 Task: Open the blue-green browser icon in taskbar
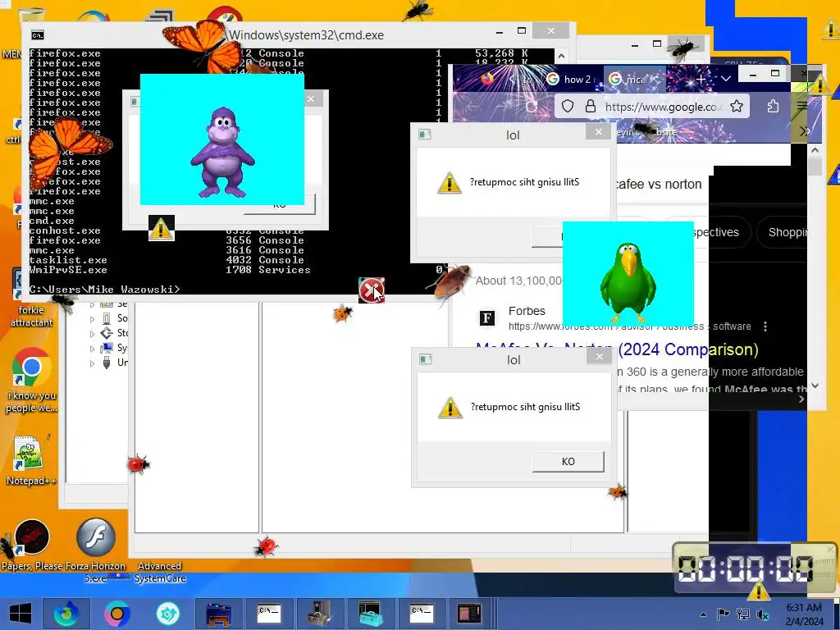coord(66,614)
